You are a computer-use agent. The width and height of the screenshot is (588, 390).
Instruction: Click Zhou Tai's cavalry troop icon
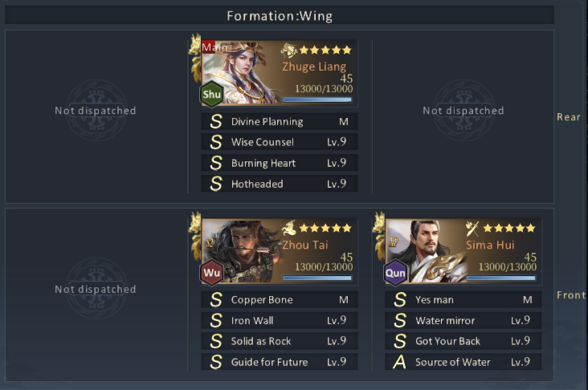288,228
